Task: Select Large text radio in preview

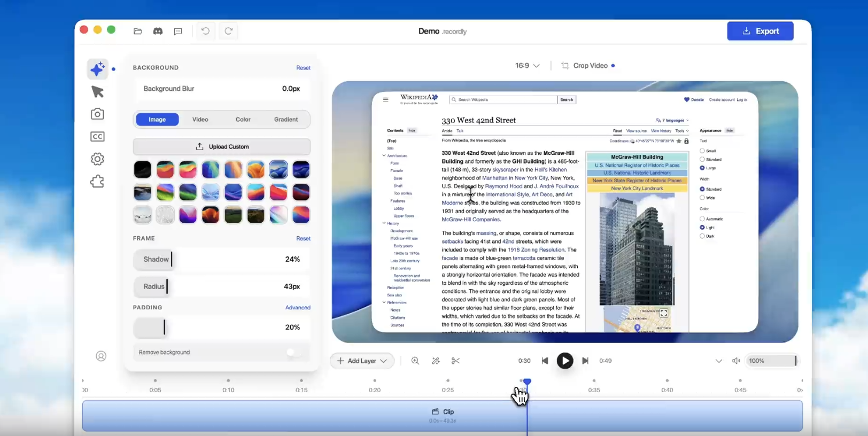Action: [x=702, y=168]
